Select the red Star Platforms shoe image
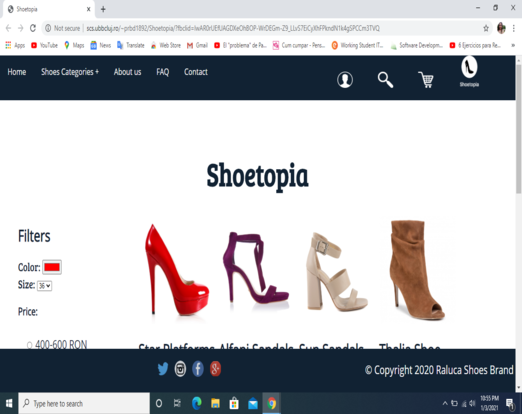The height and width of the screenshot is (414, 522). point(177,270)
